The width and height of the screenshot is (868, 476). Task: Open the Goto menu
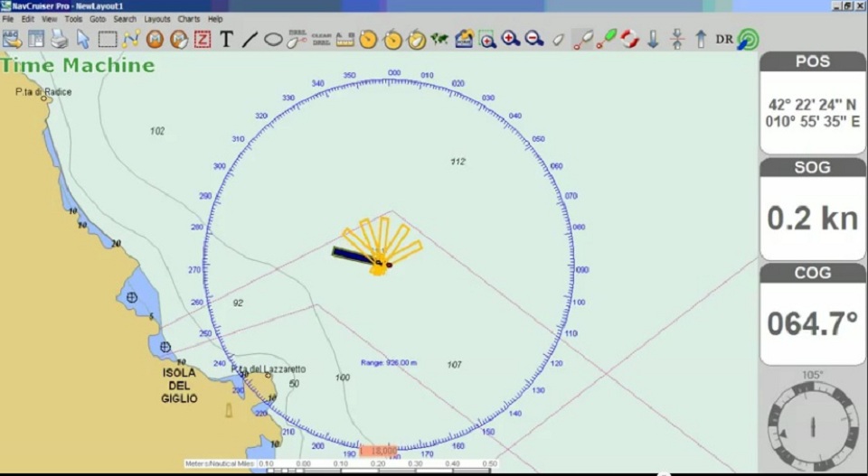point(98,19)
